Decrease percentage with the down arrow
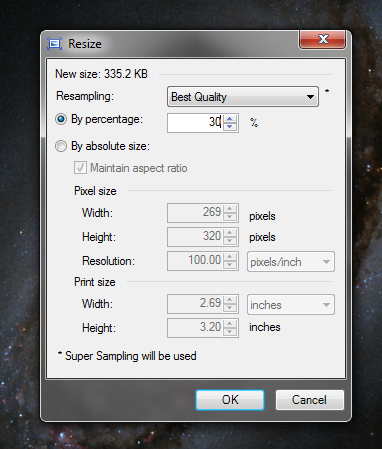 coord(230,127)
